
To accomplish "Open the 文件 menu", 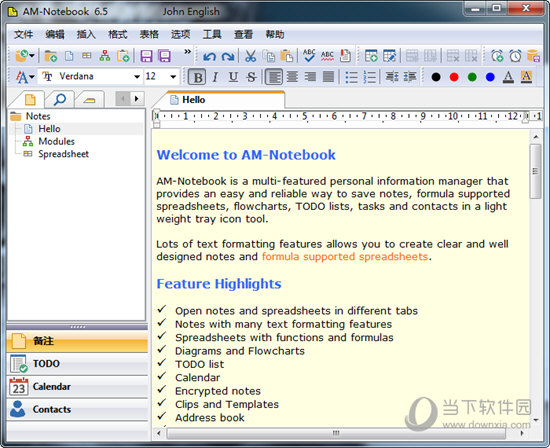I will coord(24,34).
